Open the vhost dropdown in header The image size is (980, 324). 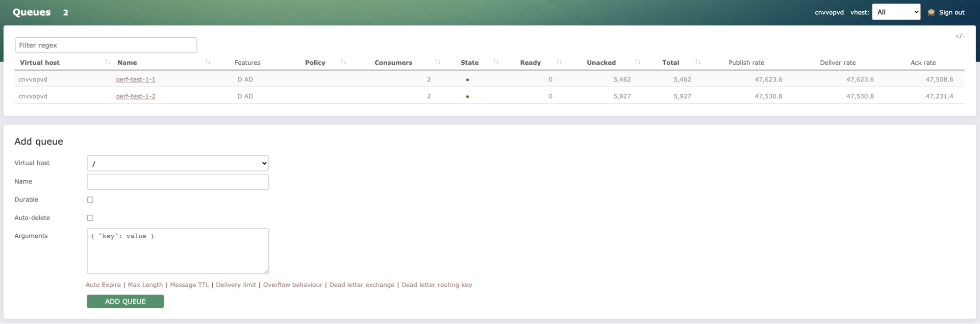(896, 12)
